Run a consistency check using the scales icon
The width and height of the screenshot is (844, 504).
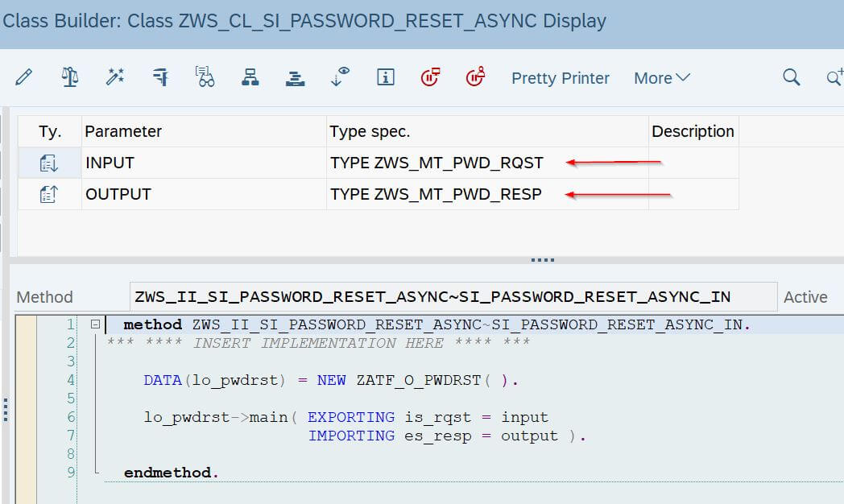click(70, 77)
